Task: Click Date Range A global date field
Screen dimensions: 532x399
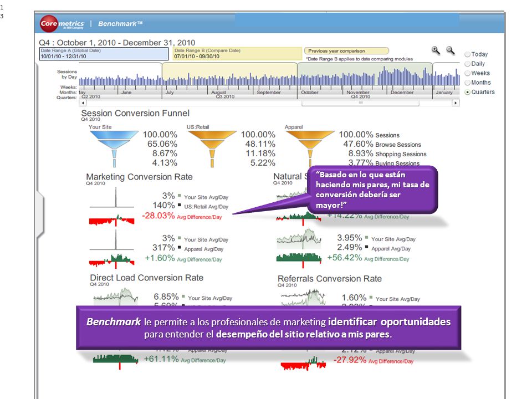Action: pyautogui.click(x=104, y=54)
